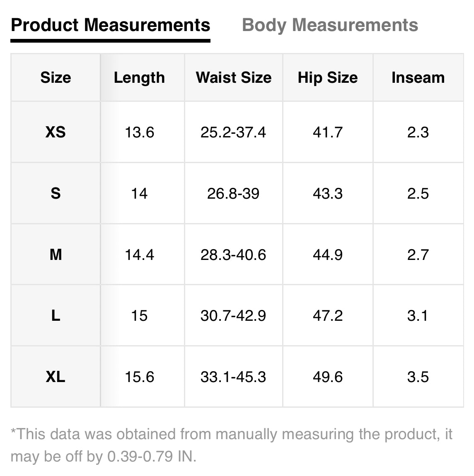474x476 pixels.
Task: Click the manual measurement disclaimer note
Action: pos(231,445)
